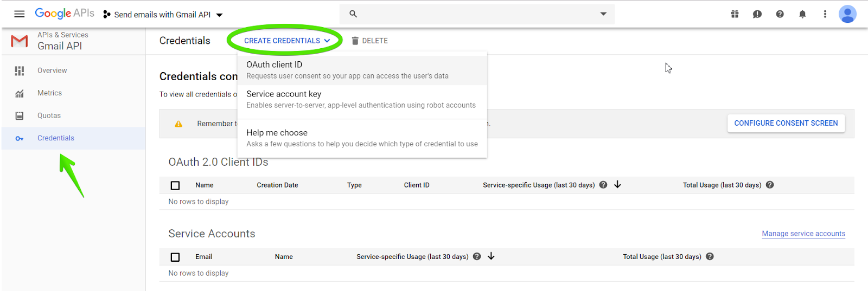868x291 pixels.
Task: Open the hamburger navigation menu
Action: click(19, 14)
